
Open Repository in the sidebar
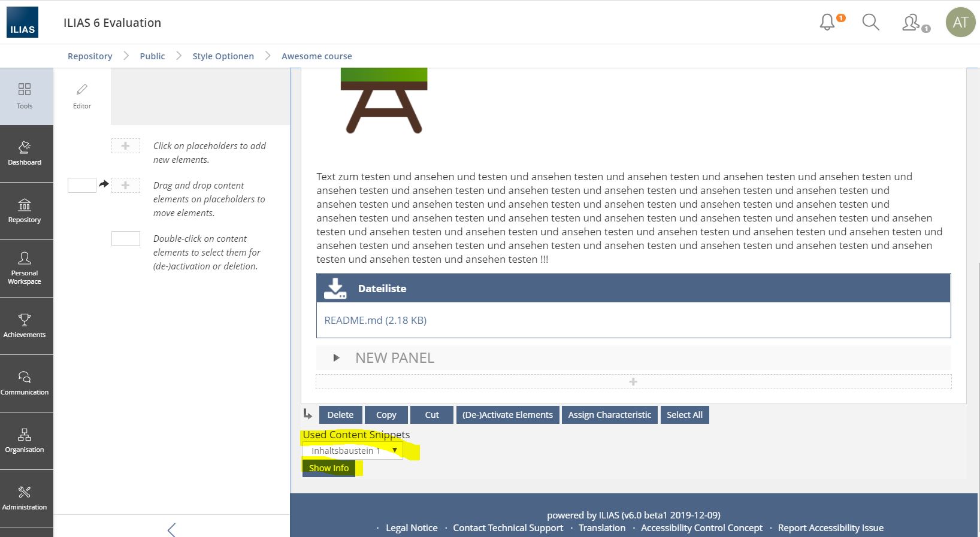click(x=25, y=211)
